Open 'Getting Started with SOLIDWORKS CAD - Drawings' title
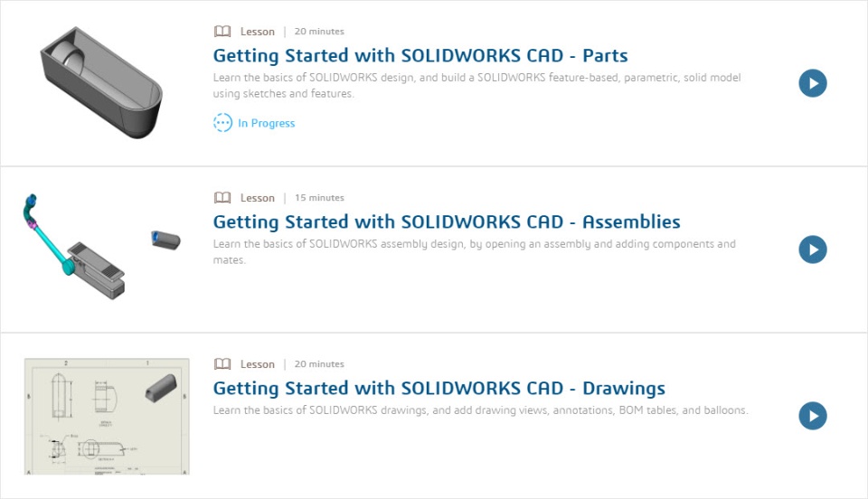 [x=439, y=389]
